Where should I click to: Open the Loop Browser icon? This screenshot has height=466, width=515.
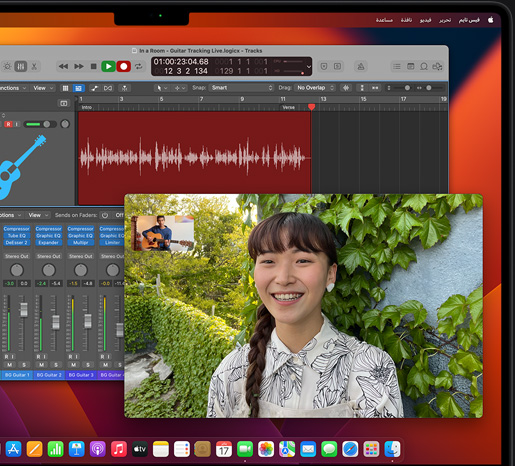[424, 66]
